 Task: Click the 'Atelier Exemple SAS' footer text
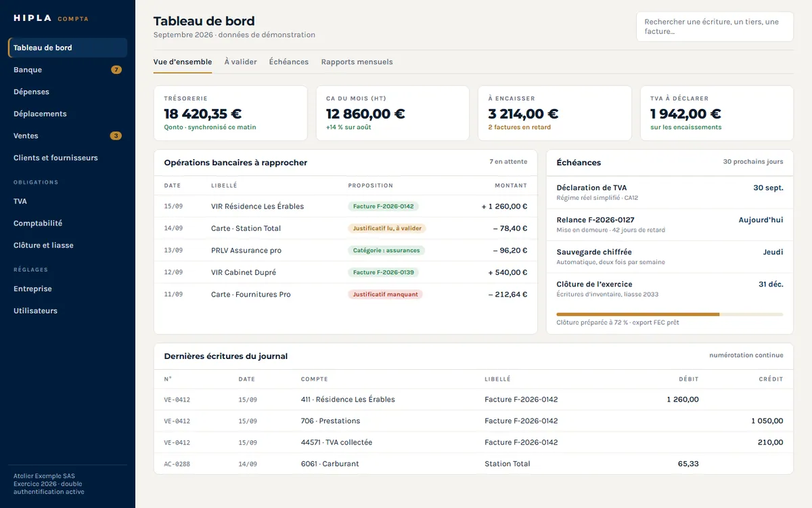(45, 476)
